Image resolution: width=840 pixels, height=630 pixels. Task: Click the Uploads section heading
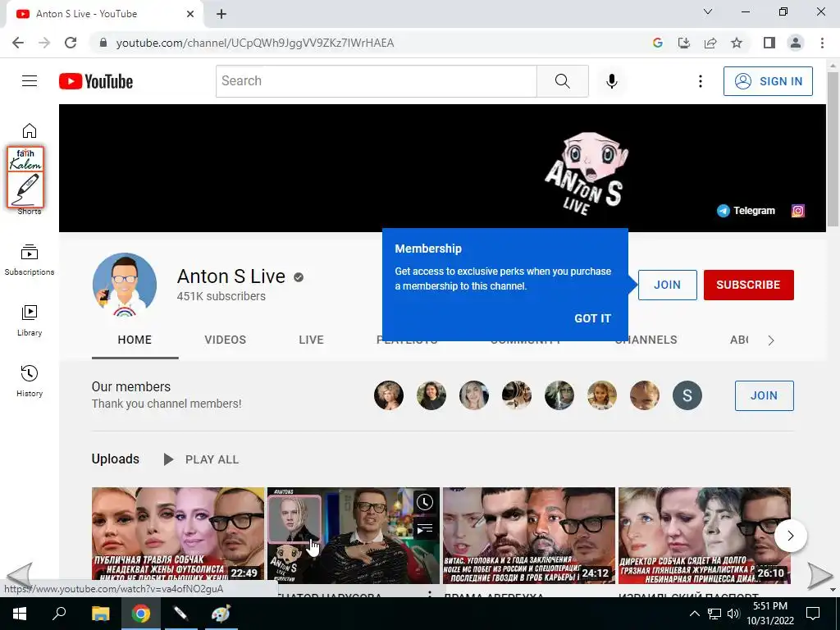pos(115,459)
